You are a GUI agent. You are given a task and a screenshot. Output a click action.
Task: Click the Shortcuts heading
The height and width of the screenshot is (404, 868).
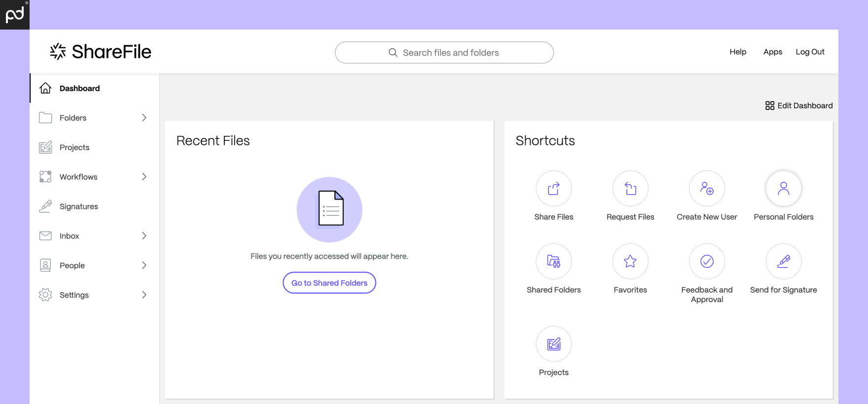pos(545,140)
